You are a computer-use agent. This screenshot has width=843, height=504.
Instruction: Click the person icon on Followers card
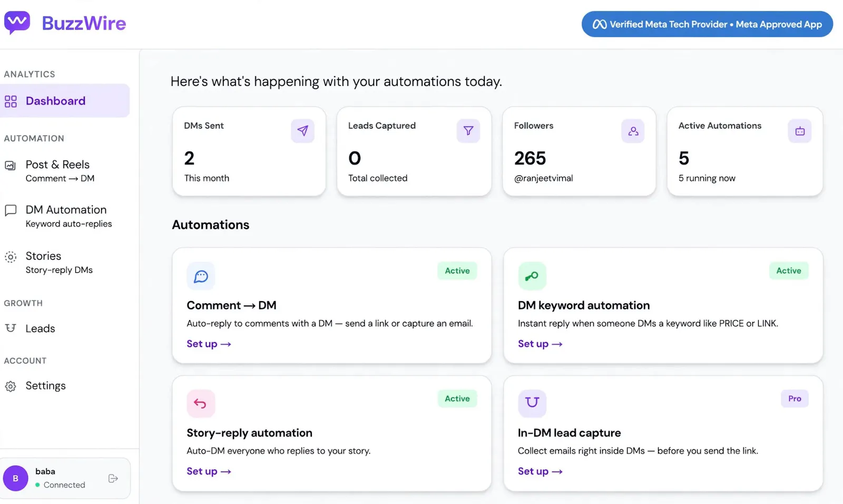click(x=633, y=131)
